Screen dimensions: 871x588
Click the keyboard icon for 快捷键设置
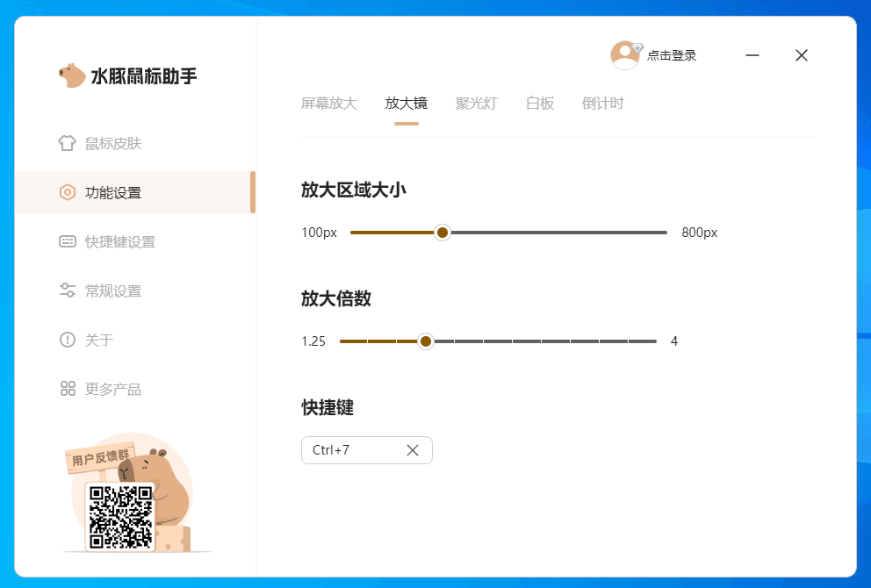pyautogui.click(x=68, y=241)
